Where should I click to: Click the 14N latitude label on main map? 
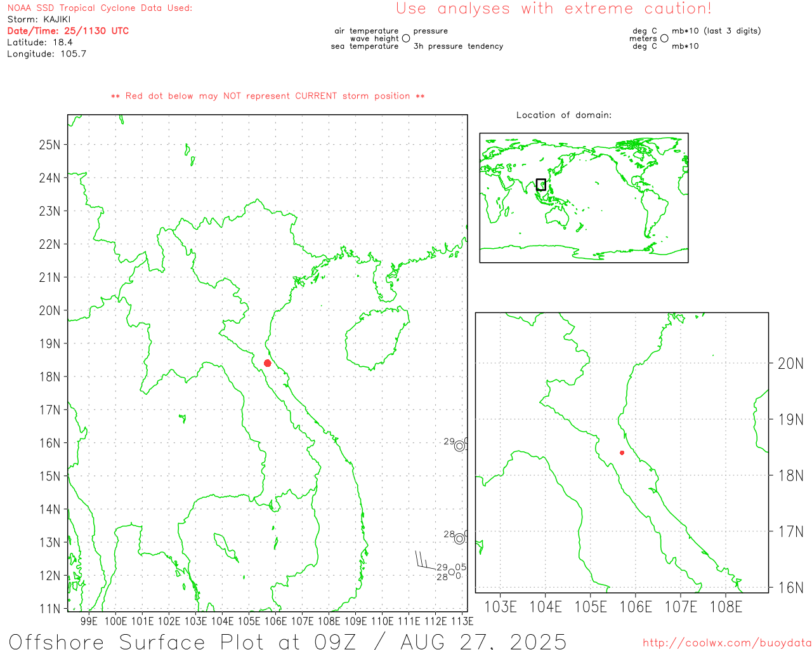coord(49,510)
